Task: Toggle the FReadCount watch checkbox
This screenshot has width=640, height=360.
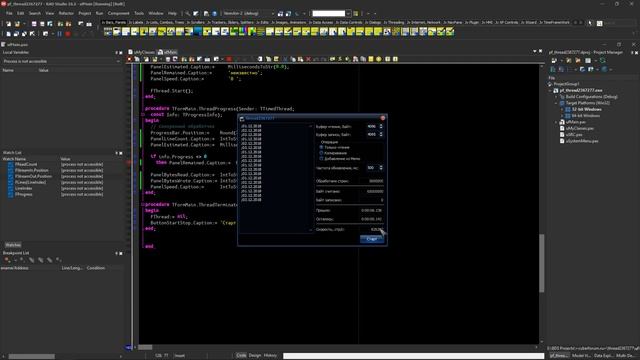Action: pyautogui.click(x=11, y=164)
